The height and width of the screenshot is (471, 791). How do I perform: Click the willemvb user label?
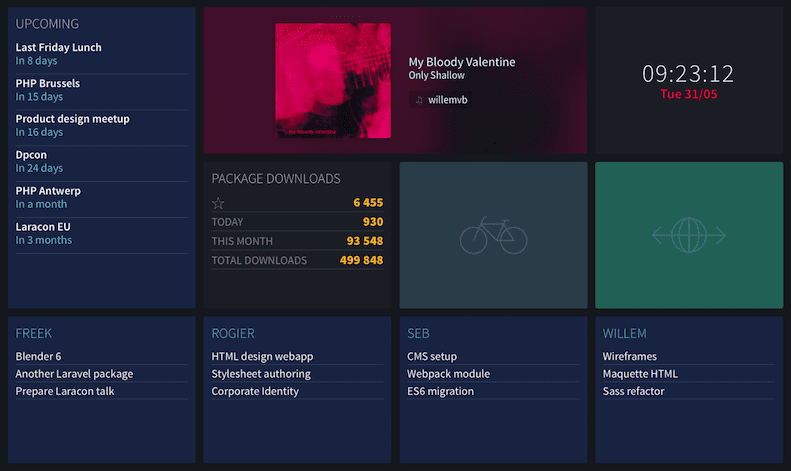pos(447,100)
